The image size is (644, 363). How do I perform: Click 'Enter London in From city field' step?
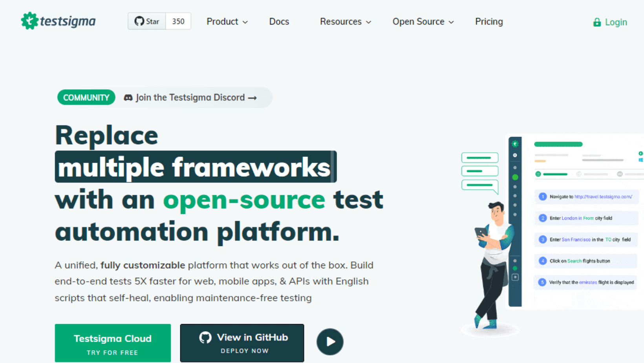(586, 218)
